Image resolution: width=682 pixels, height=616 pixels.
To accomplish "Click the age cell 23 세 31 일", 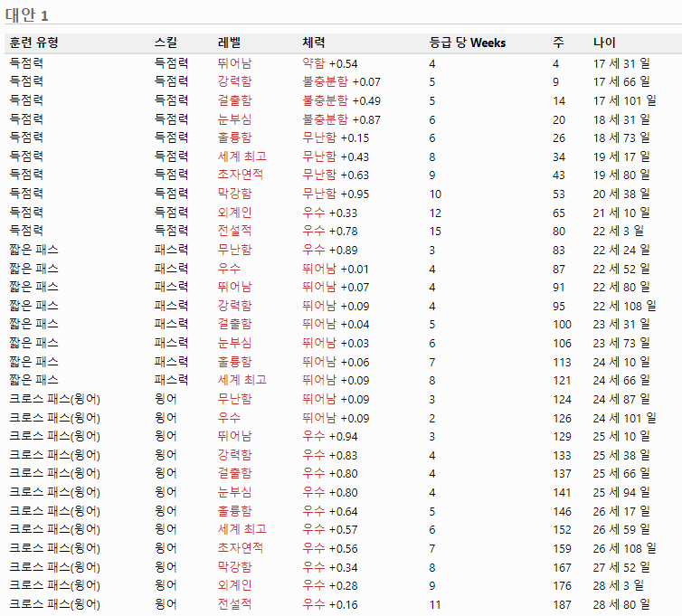I will 621,324.
